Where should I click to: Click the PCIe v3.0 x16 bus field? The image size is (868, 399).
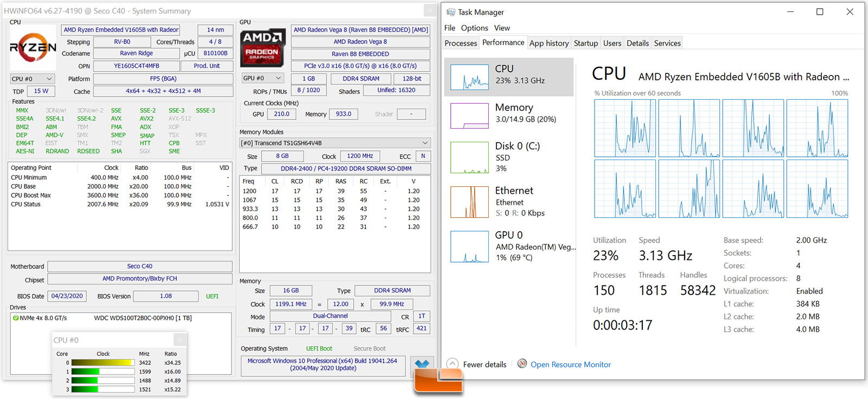pos(360,66)
